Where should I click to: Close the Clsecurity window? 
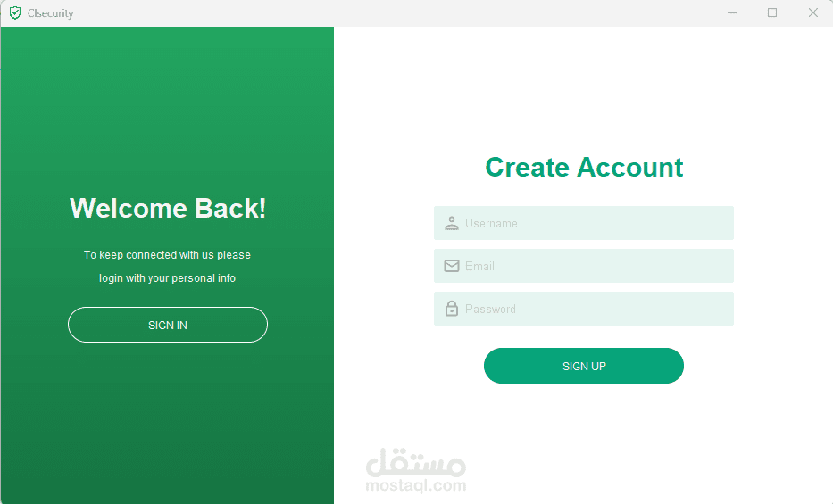pos(812,12)
